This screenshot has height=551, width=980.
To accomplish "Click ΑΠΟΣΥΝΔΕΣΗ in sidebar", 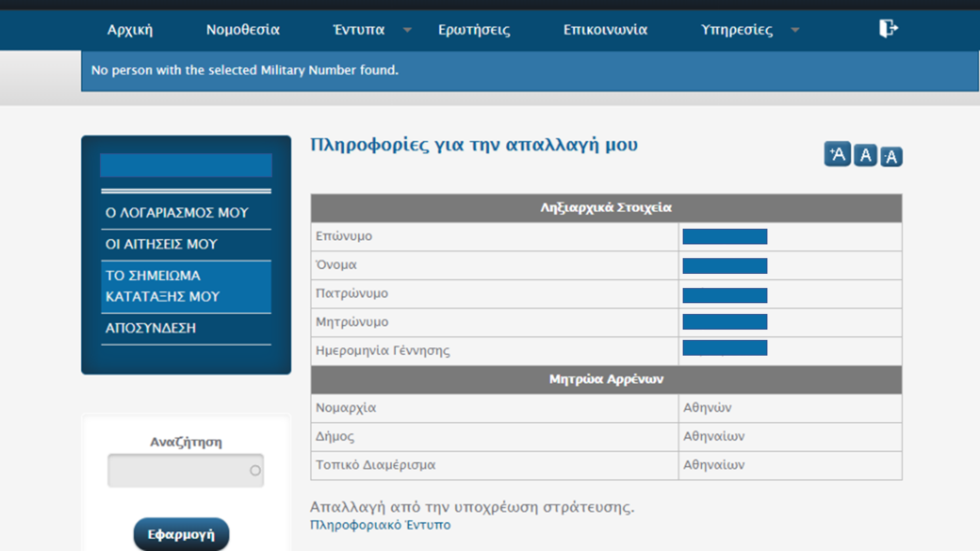I will point(186,328).
